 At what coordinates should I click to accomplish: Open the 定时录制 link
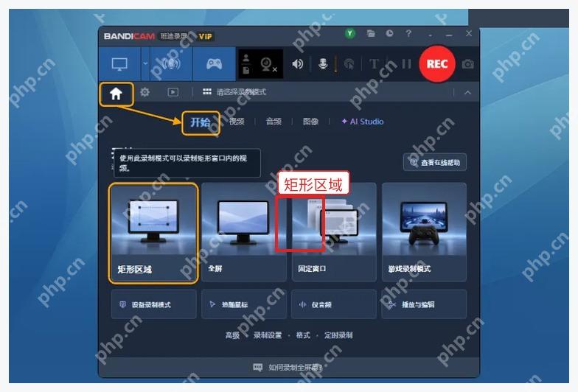point(338,335)
